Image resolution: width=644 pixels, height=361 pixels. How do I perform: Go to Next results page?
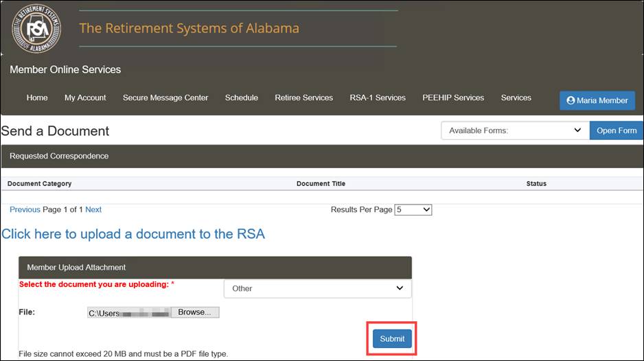pyautogui.click(x=93, y=209)
